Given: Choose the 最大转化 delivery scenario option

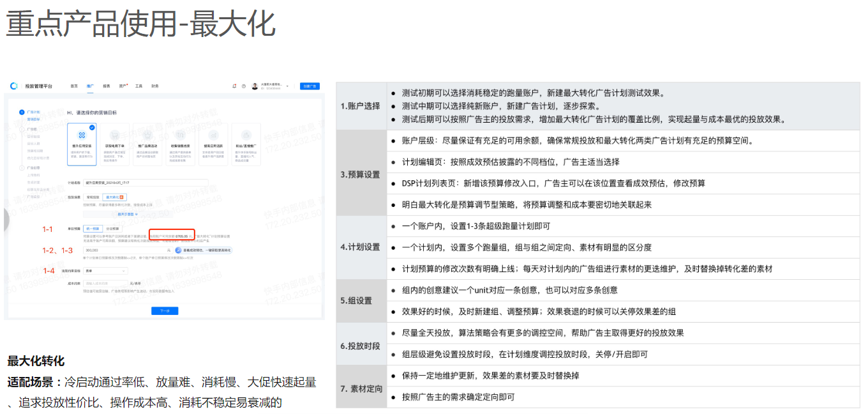Looking at the screenshot, I should point(112,197).
